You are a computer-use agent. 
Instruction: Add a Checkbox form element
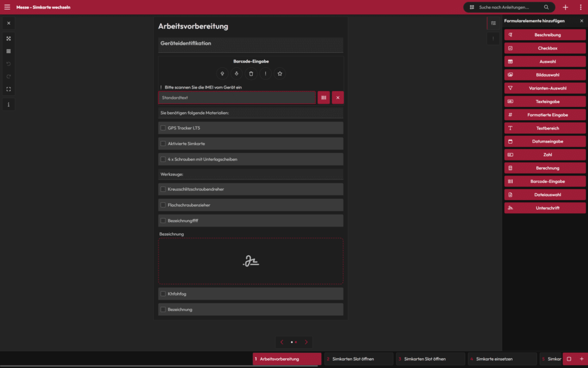click(x=545, y=48)
